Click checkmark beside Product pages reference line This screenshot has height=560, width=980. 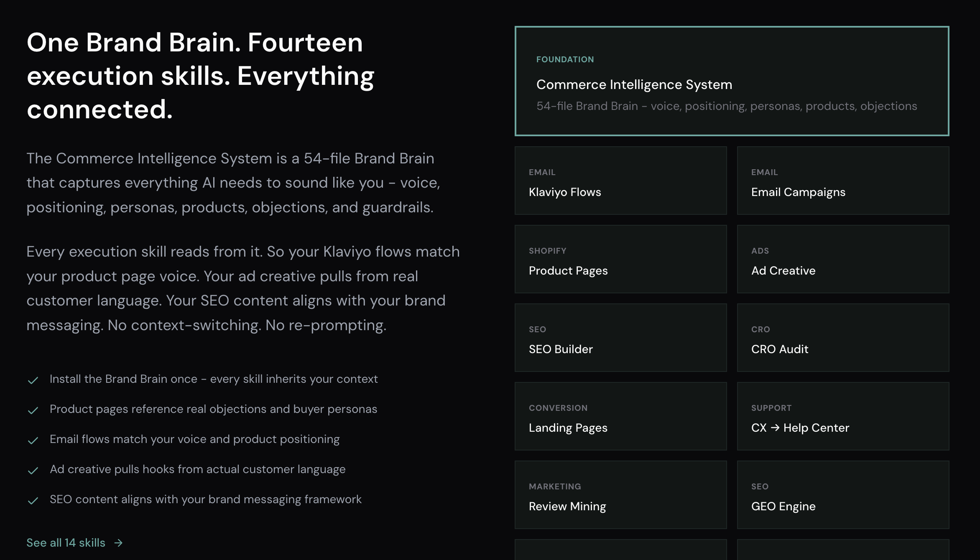point(33,410)
